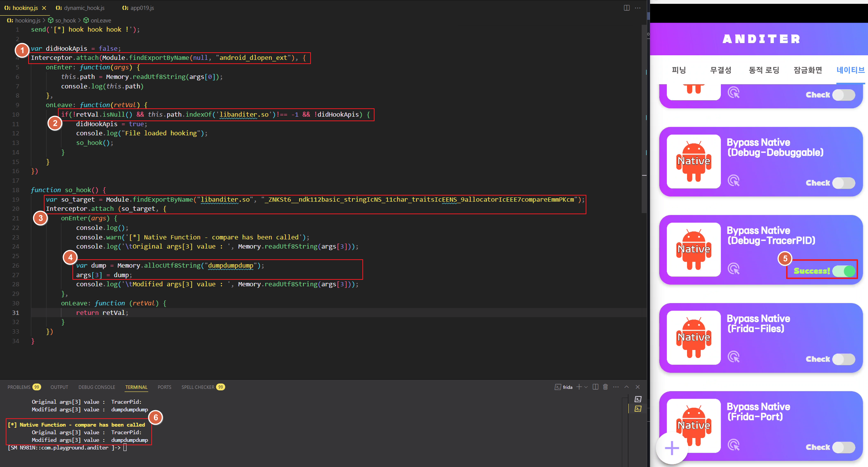Tap the click-cursor icon on the top card
The image size is (868, 467).
click(733, 93)
